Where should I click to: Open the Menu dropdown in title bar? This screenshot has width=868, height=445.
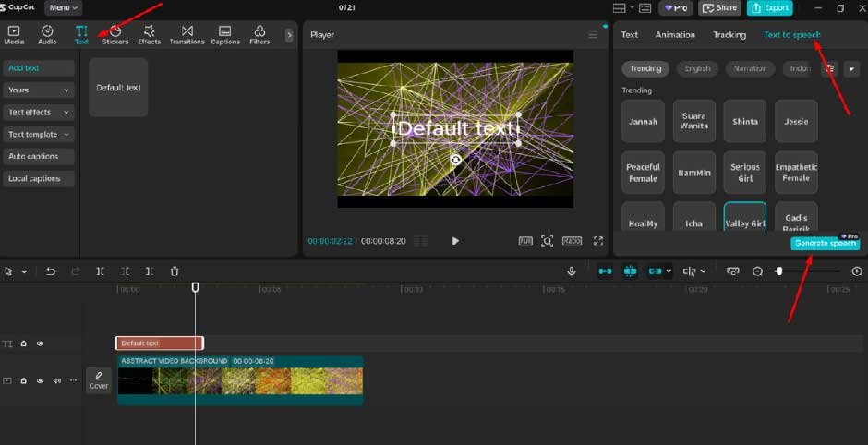point(62,7)
